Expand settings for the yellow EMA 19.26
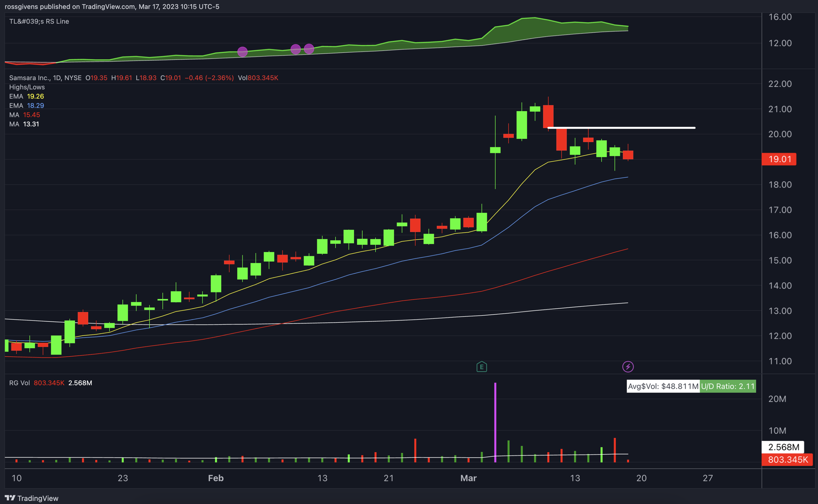Image resolution: width=818 pixels, height=504 pixels. [x=26, y=96]
